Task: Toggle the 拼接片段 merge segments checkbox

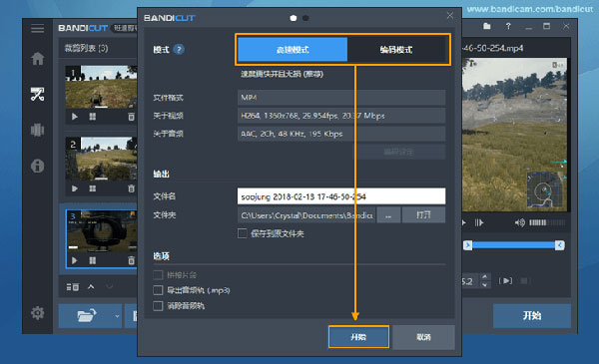Action: pos(158,274)
